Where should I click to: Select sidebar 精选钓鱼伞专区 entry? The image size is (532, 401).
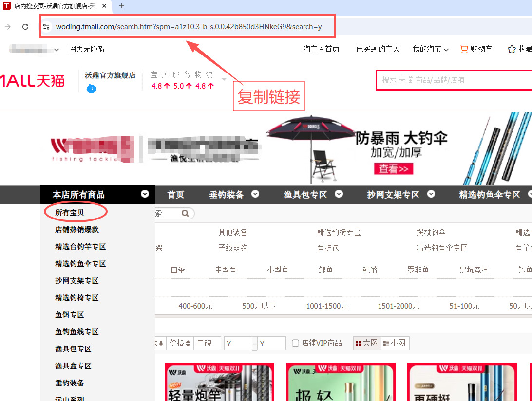80,263
